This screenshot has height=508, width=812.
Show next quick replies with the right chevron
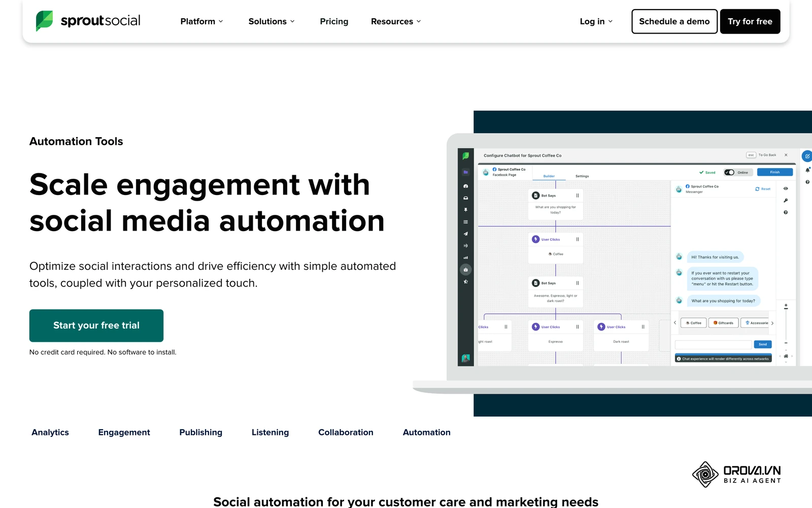772,323
